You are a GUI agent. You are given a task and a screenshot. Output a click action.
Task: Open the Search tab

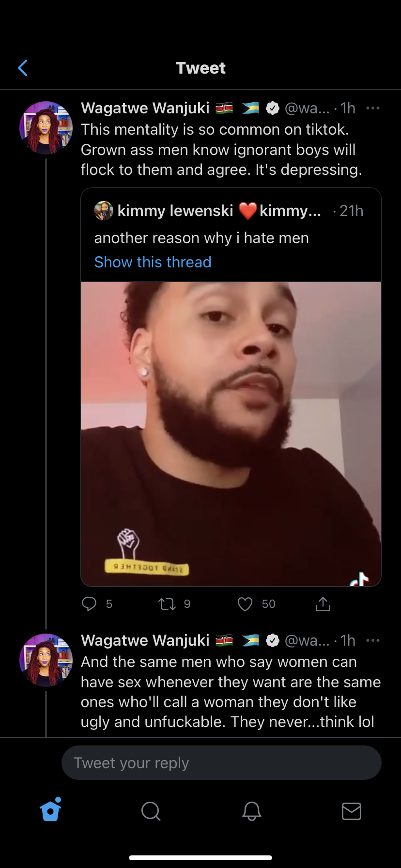(151, 810)
